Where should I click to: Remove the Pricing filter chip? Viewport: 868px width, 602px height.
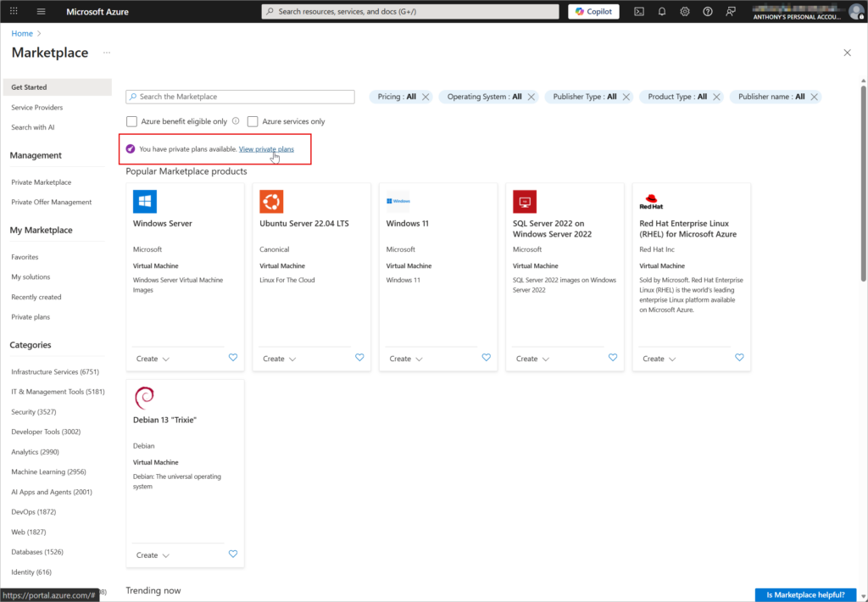(426, 97)
